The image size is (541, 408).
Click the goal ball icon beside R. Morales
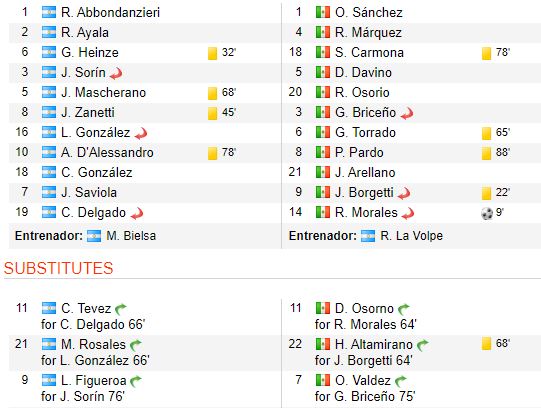pos(487,213)
